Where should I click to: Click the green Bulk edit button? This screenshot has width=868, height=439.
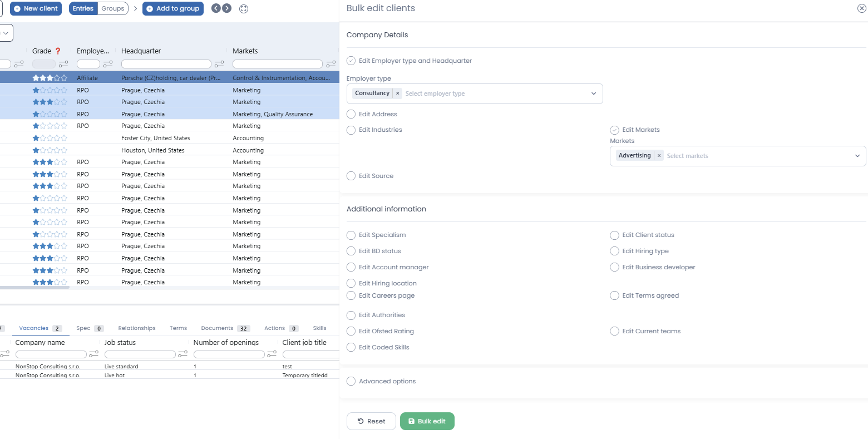[x=427, y=421]
